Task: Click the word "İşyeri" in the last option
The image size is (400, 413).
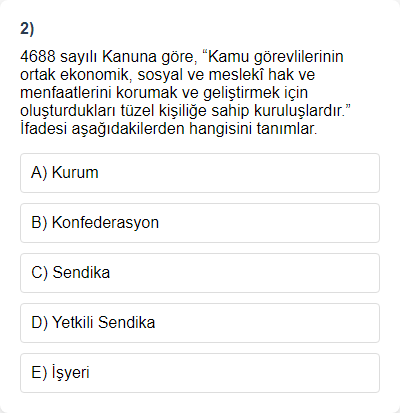Action: point(71,373)
